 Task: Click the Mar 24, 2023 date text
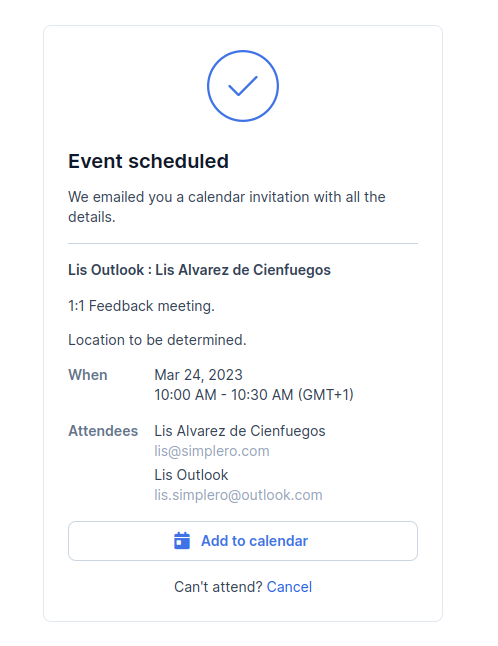[198, 375]
